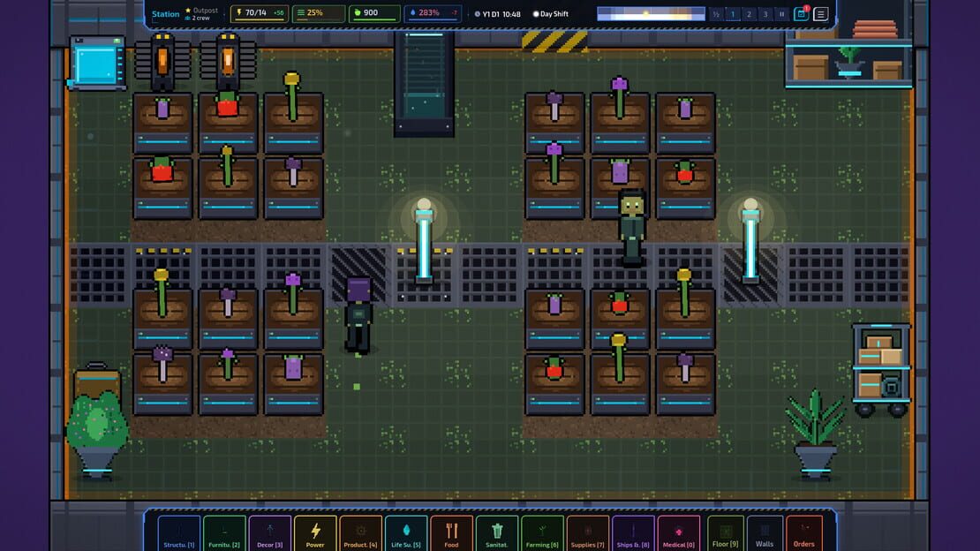The height and width of the screenshot is (551, 980).
Task: Open the Supplies build category
Action: [587, 532]
